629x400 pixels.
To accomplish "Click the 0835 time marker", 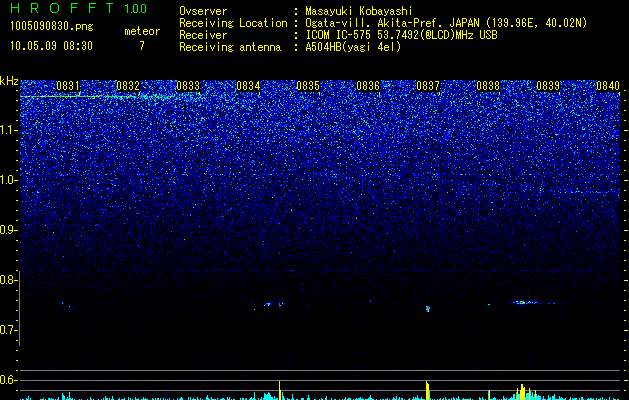I will coord(308,85).
